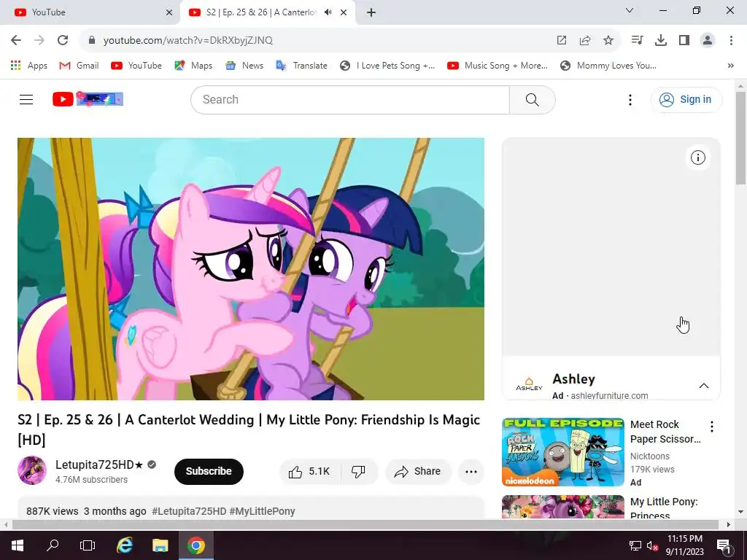Open Translate bookmark
Image resolution: width=747 pixels, height=560 pixels.
301,66
